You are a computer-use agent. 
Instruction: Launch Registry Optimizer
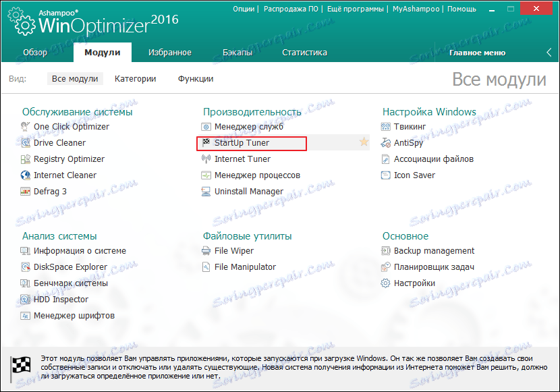[x=69, y=159]
